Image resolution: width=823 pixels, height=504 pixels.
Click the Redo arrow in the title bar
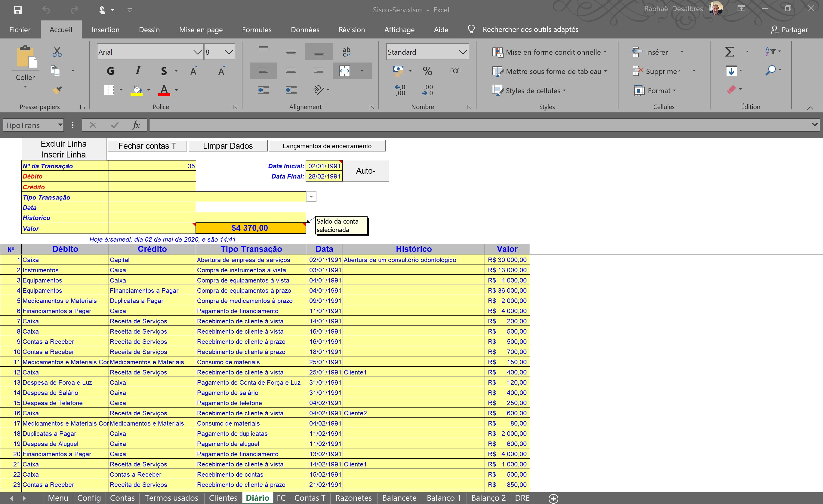74,10
